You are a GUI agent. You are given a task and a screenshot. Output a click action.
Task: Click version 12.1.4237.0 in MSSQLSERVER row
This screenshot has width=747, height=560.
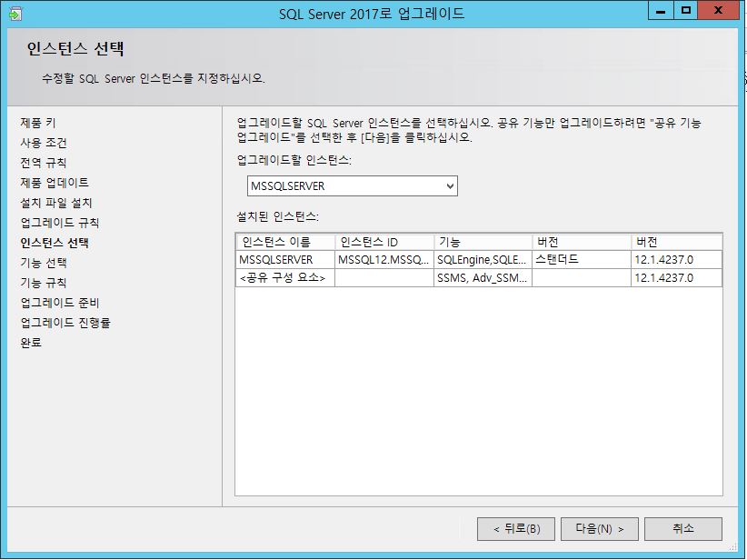[676, 260]
